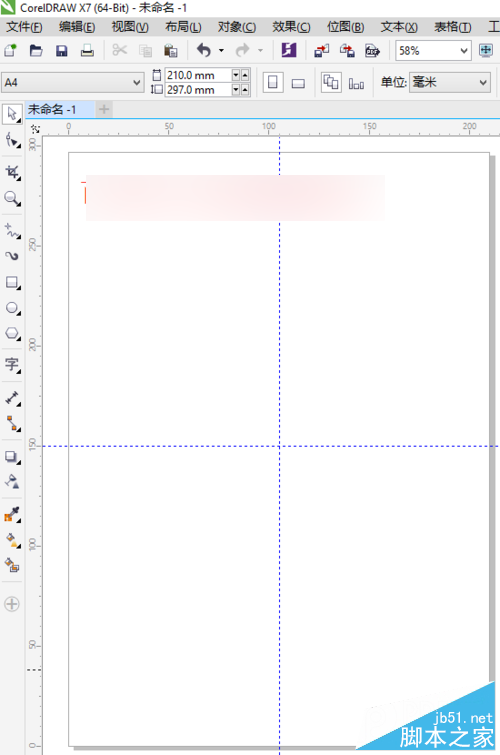Print the document

coord(87,50)
